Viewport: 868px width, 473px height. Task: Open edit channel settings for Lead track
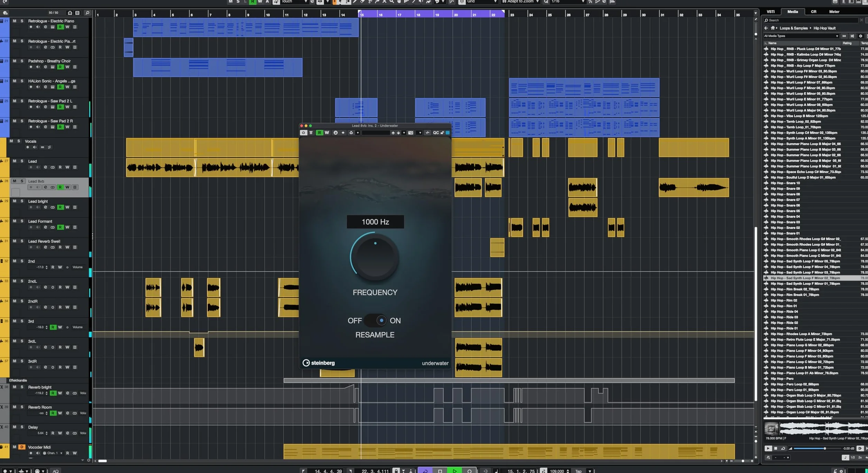[45, 167]
